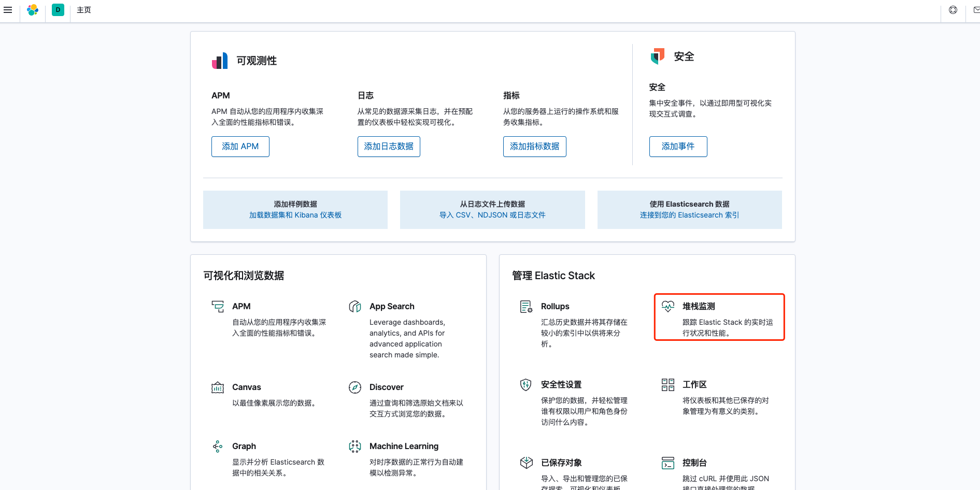Click the Machine Learning icon
980x490 pixels.
pos(355,446)
